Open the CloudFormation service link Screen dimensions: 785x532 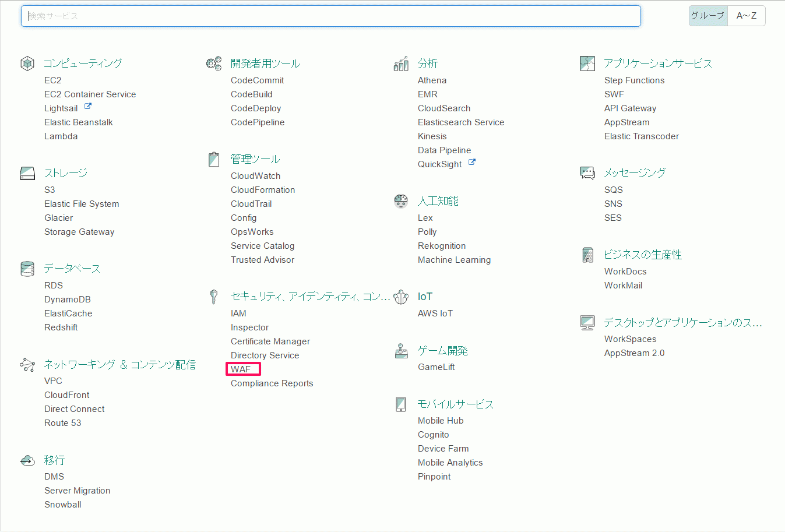click(263, 190)
